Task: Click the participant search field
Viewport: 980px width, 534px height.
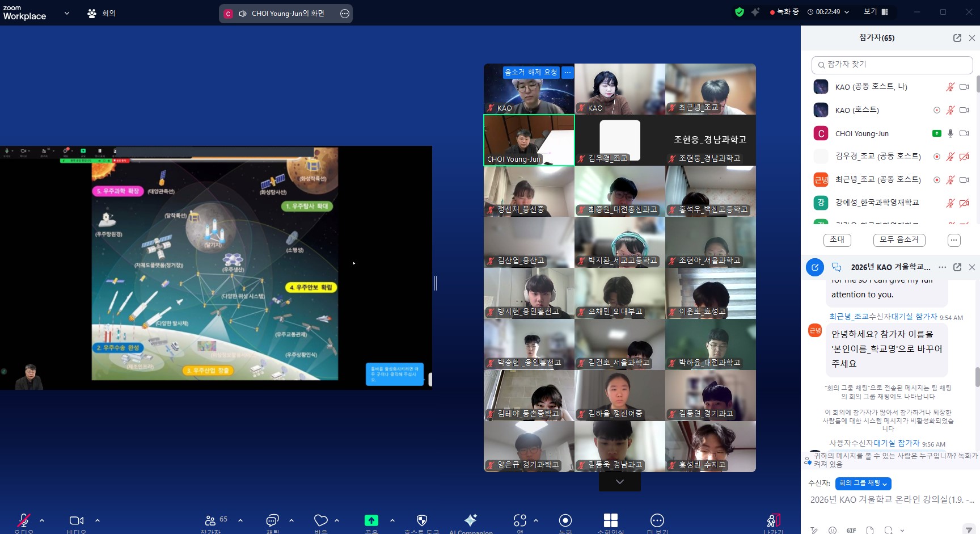Action: 892,65
